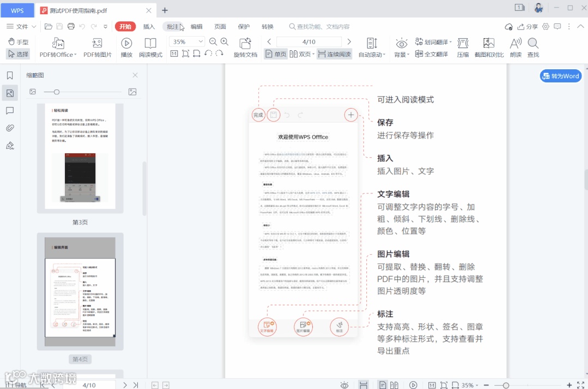
Task: Select the Hand tool (手型)
Action: pos(19,41)
